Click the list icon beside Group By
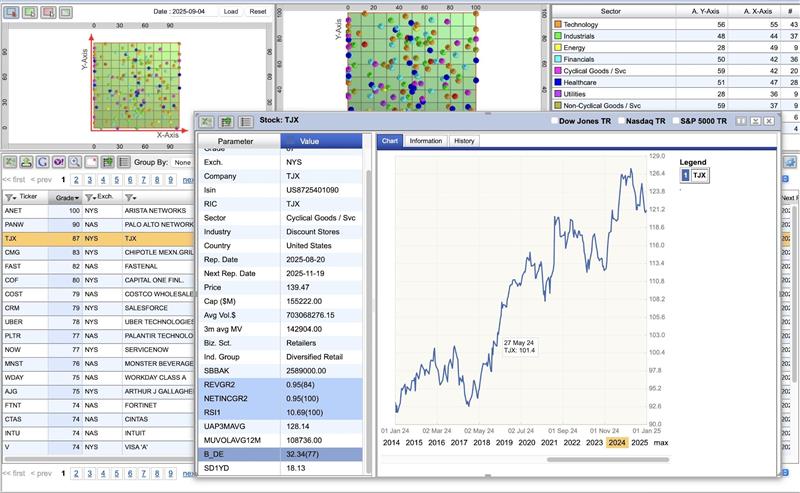 pyautogui.click(x=123, y=161)
